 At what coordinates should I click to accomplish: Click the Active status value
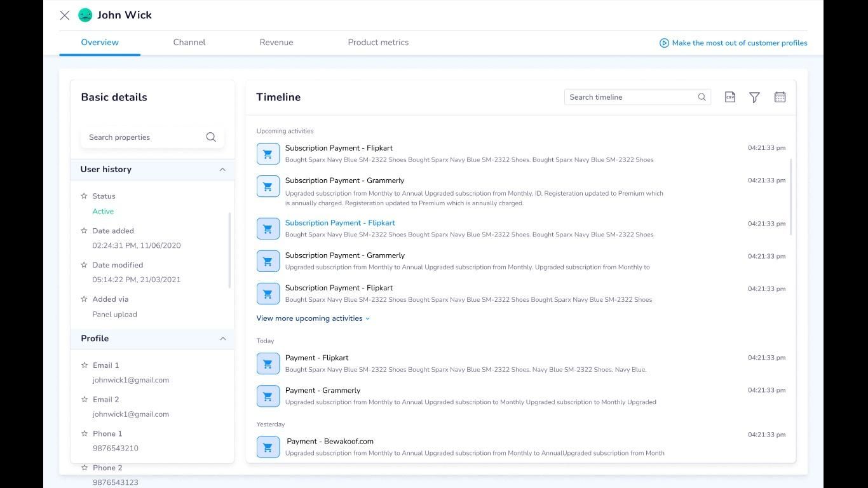103,212
